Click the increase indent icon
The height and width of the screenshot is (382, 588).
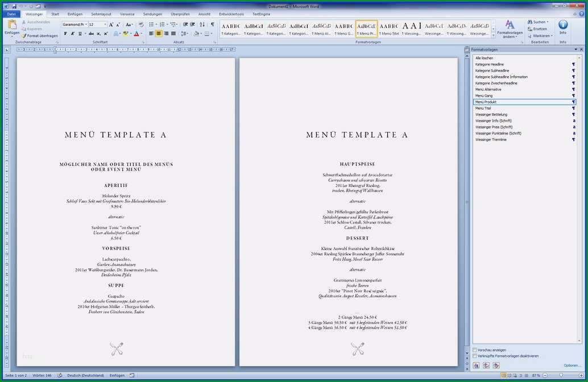pos(193,24)
